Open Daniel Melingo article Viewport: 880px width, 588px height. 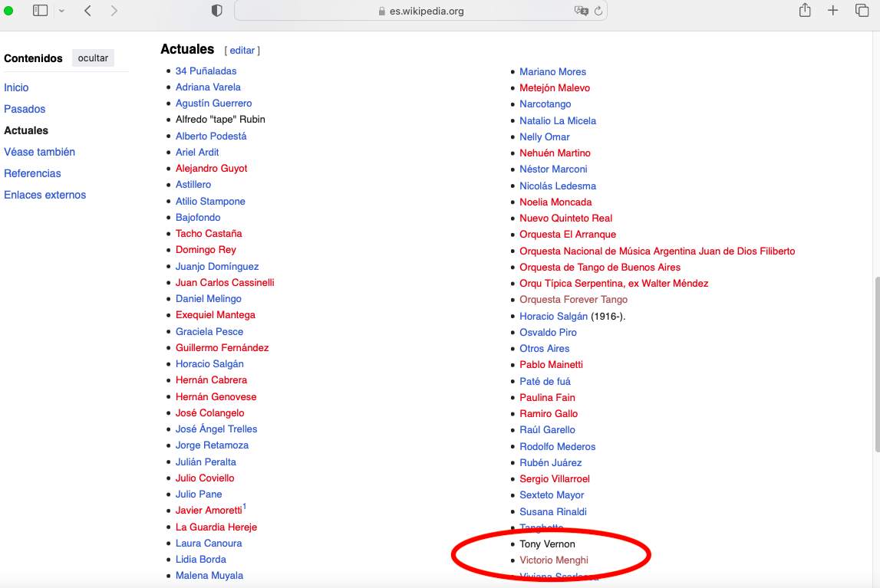coord(209,299)
